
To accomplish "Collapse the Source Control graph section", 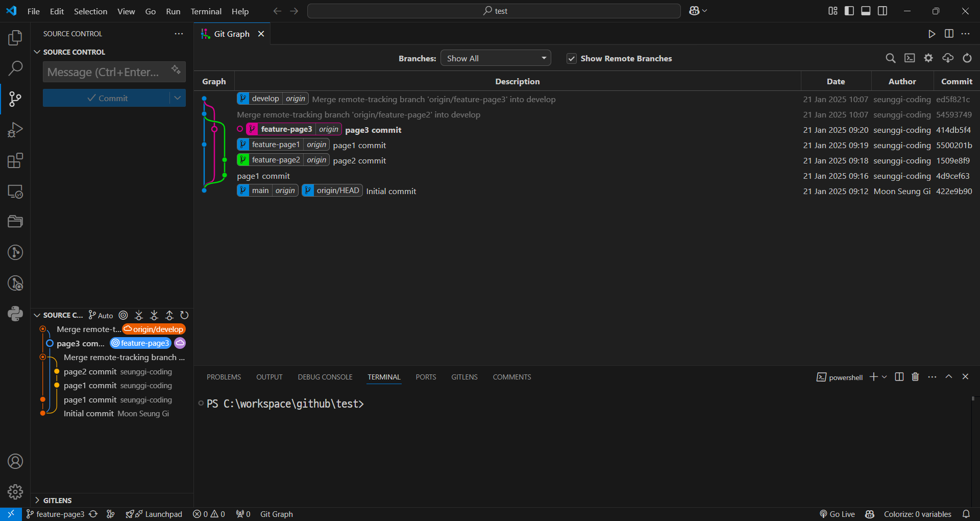I will (x=37, y=315).
